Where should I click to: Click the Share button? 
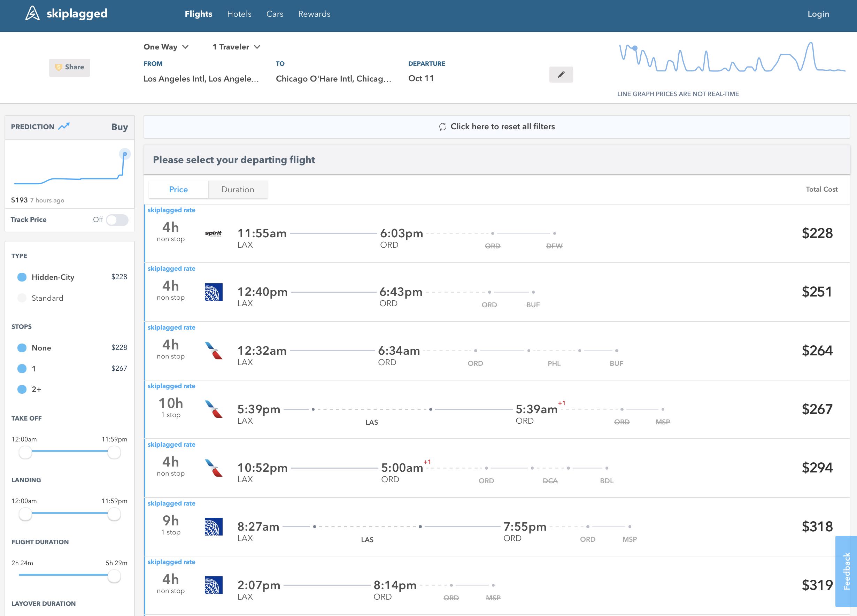click(x=70, y=67)
